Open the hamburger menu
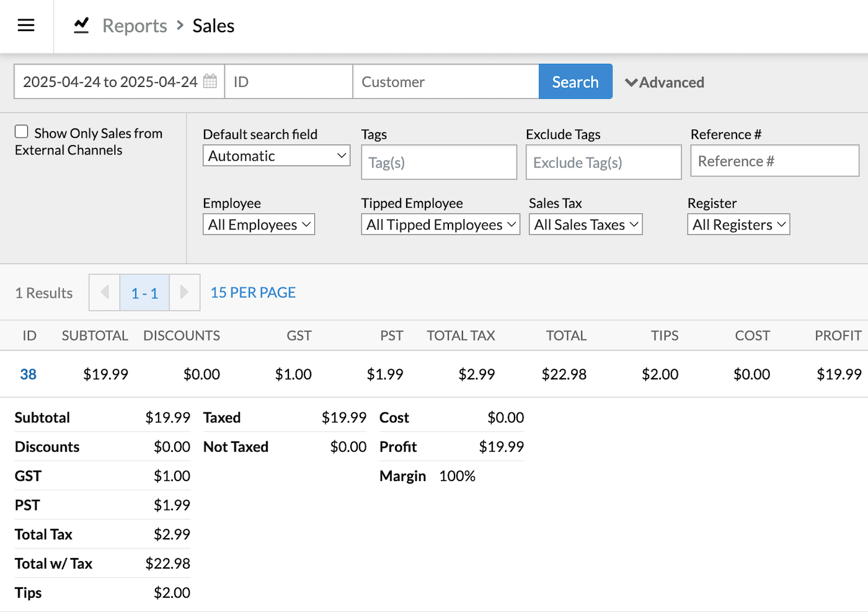This screenshot has height=612, width=868. [26, 25]
